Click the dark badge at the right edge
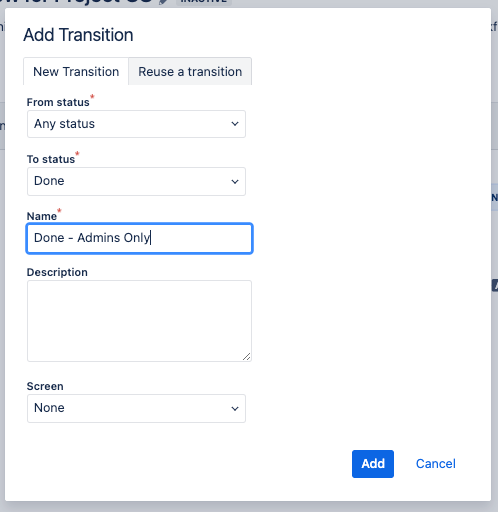The height and width of the screenshot is (512, 498). pyautogui.click(x=495, y=286)
